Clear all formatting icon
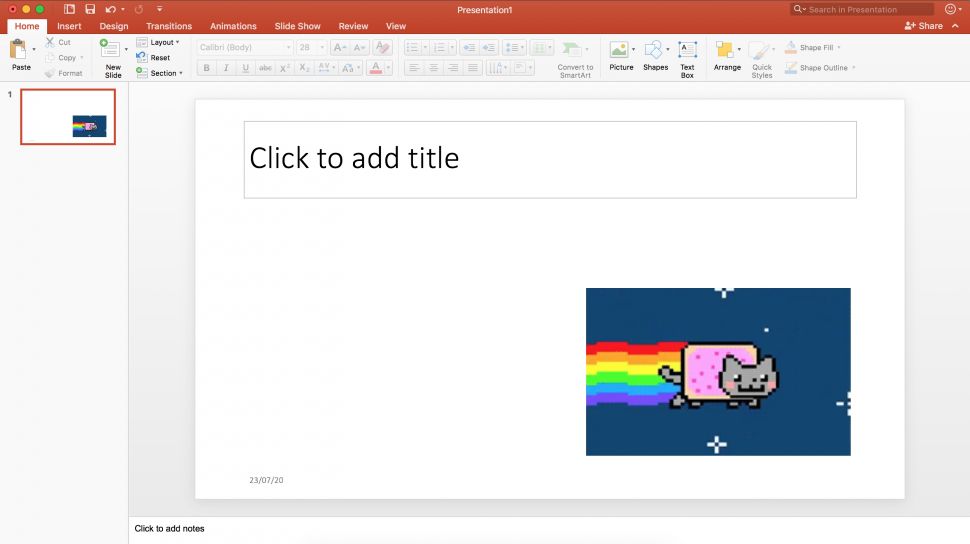The image size is (970, 544). click(x=382, y=47)
